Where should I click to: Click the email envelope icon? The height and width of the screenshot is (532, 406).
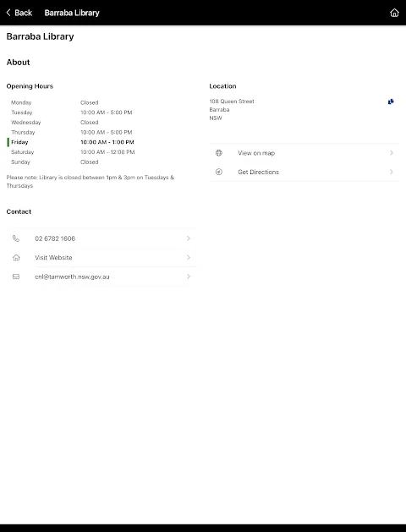[16, 277]
